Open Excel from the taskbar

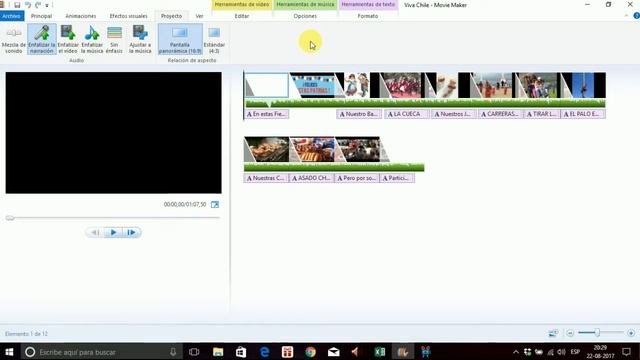(x=380, y=352)
